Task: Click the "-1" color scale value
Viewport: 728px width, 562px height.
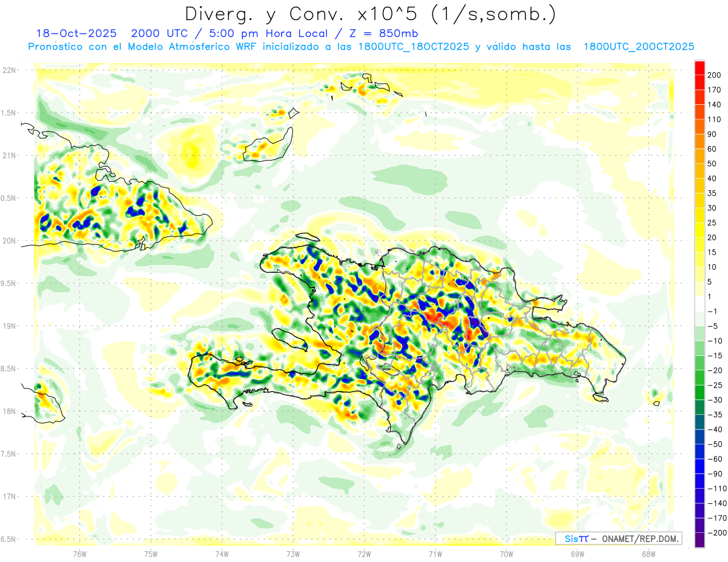Action: click(713, 312)
